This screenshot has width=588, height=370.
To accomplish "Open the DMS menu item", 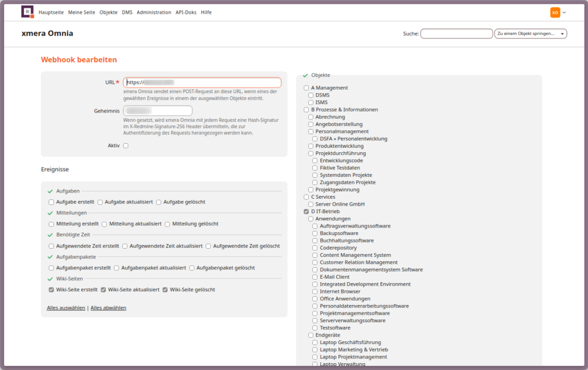I will [x=127, y=13].
